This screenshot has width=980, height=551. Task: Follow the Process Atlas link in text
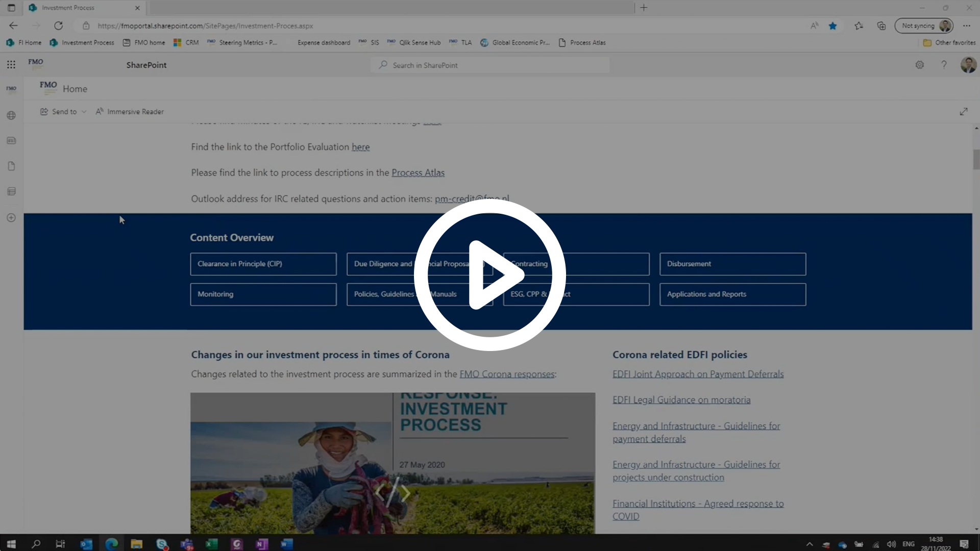pyautogui.click(x=418, y=173)
